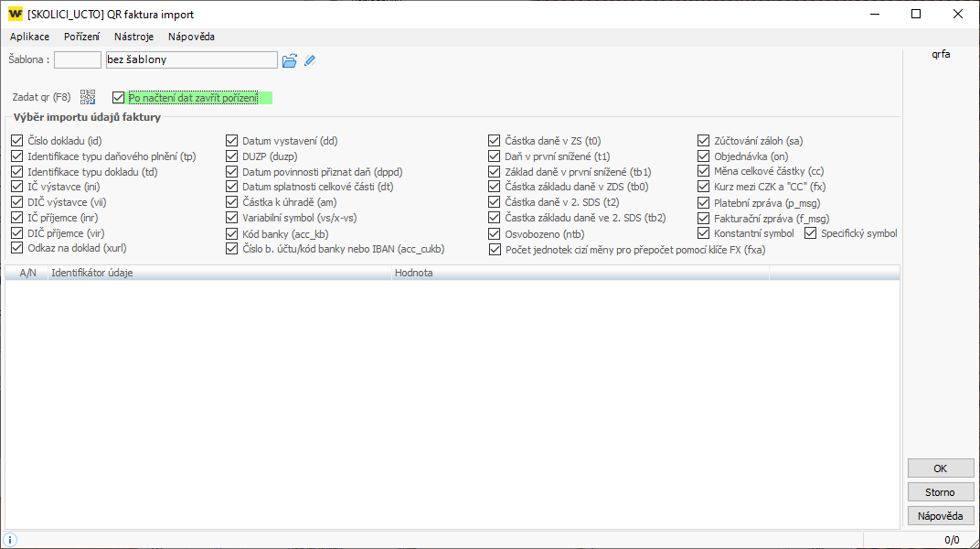The image size is (980, 549).
Task: Click the OK button
Action: click(x=941, y=468)
